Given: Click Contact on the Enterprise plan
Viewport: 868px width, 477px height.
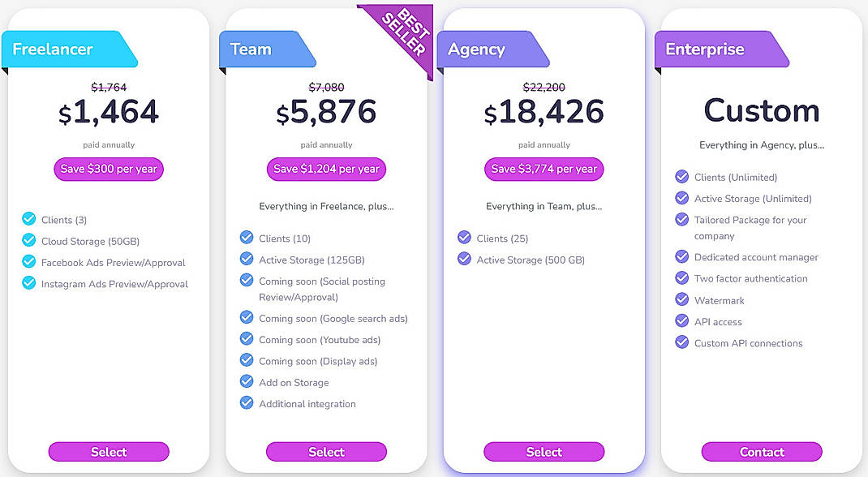Looking at the screenshot, I should pos(762,452).
